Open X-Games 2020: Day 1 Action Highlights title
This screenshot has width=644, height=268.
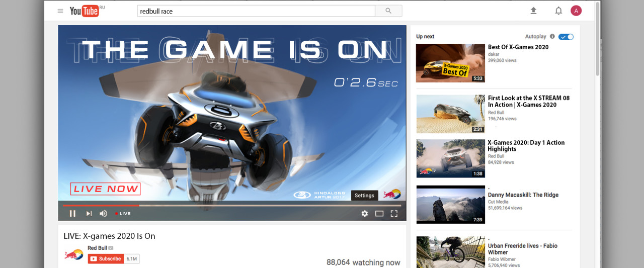[526, 146]
